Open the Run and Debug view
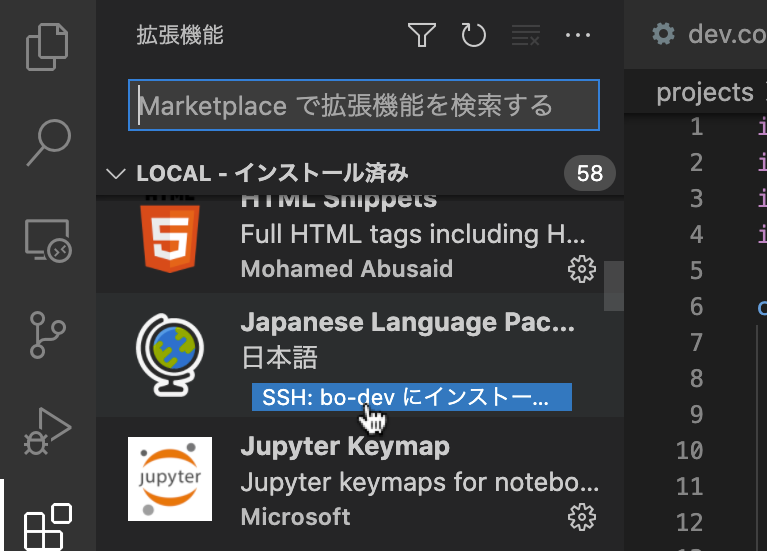Screen dimensions: 767x551 [x=47, y=431]
